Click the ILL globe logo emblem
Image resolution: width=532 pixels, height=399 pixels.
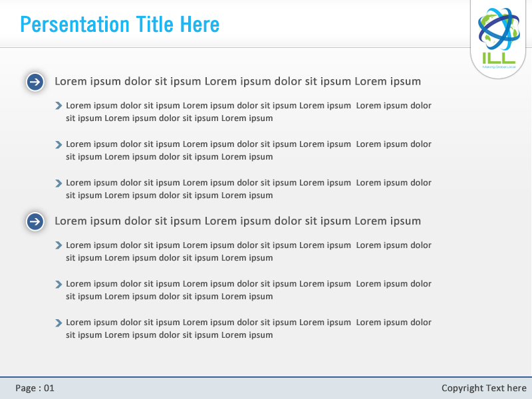499,29
